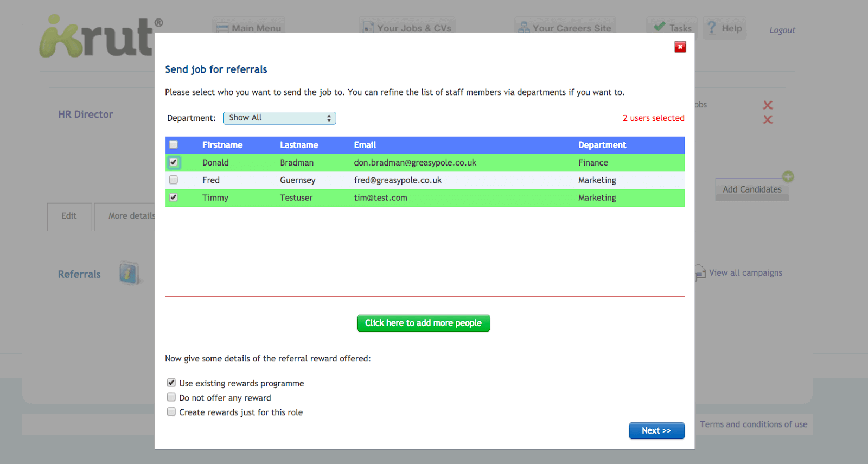Image resolution: width=868 pixels, height=464 pixels.
Task: Click the upper red X icon on background page
Action: (x=768, y=105)
